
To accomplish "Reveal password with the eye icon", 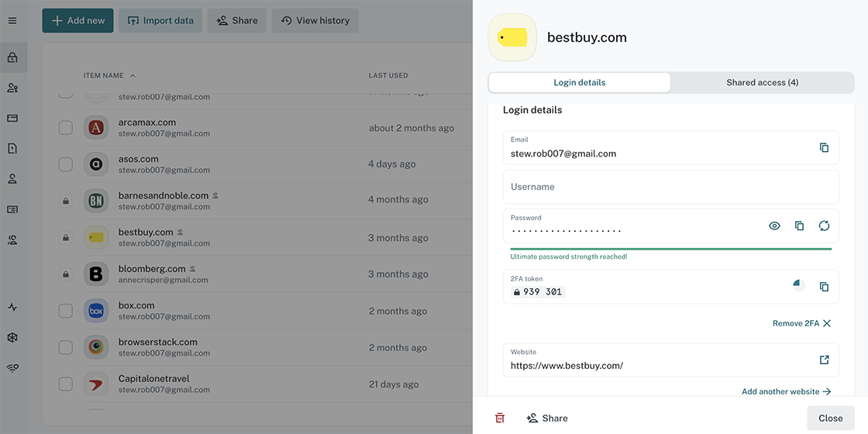I will click(774, 226).
